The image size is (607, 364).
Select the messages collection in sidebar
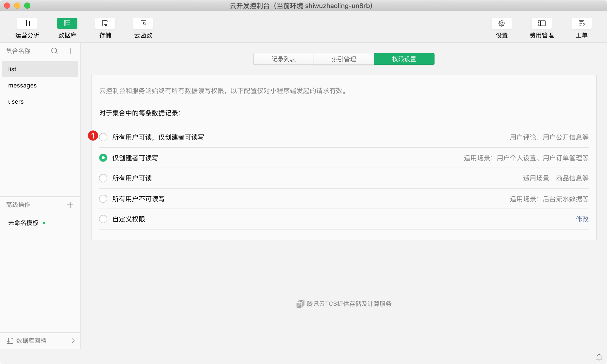click(23, 85)
